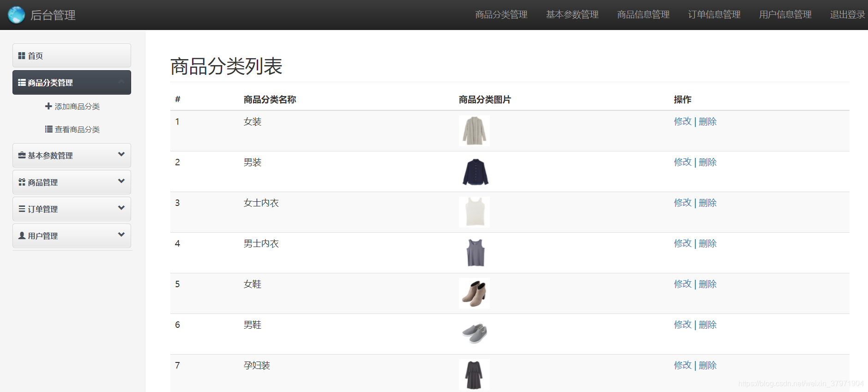
Task: Click the 男装 category name cell
Action: (253, 162)
